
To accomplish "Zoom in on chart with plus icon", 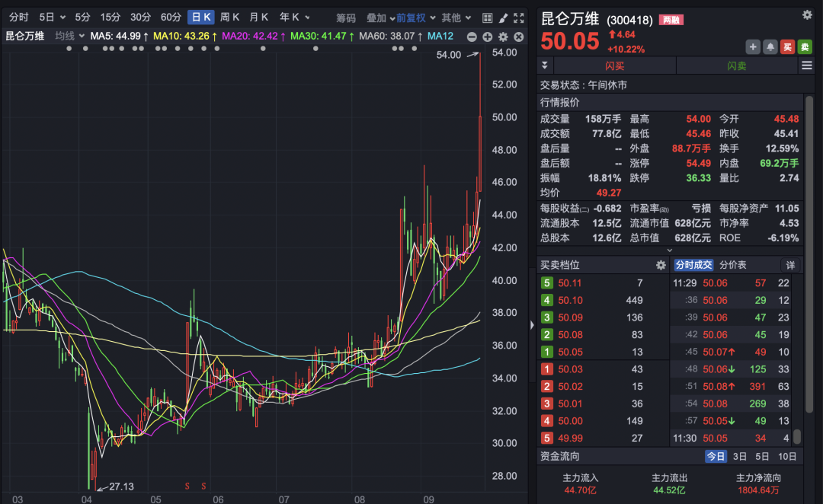I will (x=488, y=37).
